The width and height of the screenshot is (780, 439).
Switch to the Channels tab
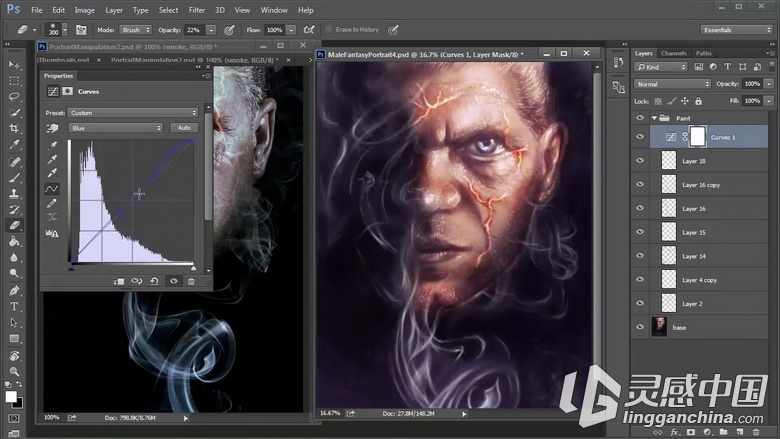tap(674, 53)
